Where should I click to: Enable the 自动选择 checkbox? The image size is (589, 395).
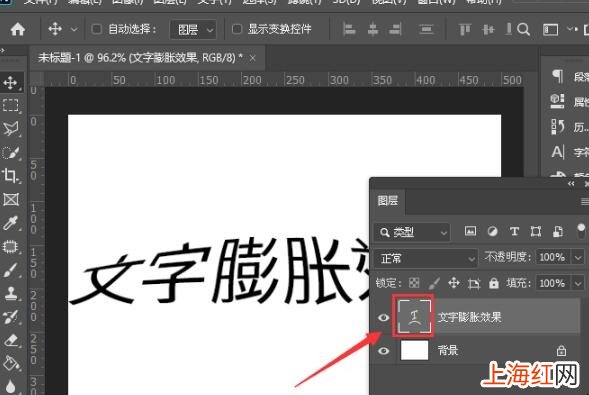point(97,29)
